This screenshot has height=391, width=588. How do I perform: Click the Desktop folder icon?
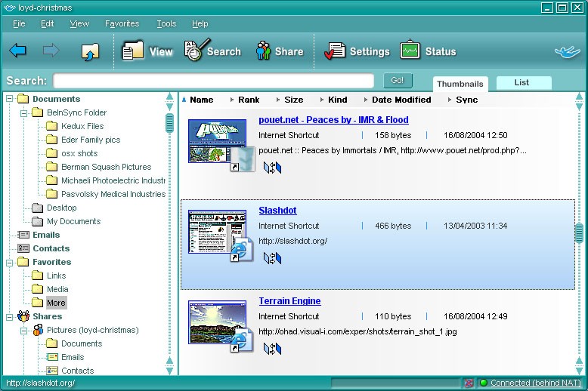click(x=38, y=208)
